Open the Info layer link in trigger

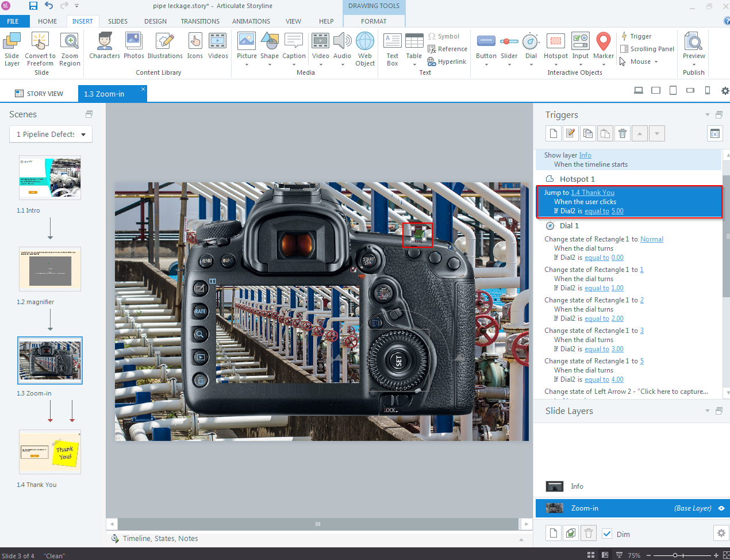(x=585, y=155)
